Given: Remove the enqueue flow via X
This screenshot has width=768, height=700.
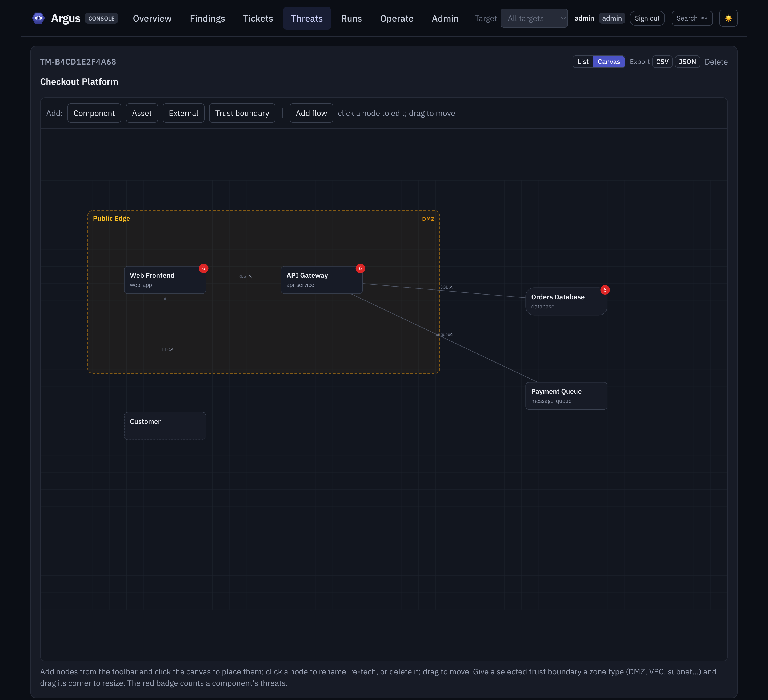Looking at the screenshot, I should click(x=451, y=335).
